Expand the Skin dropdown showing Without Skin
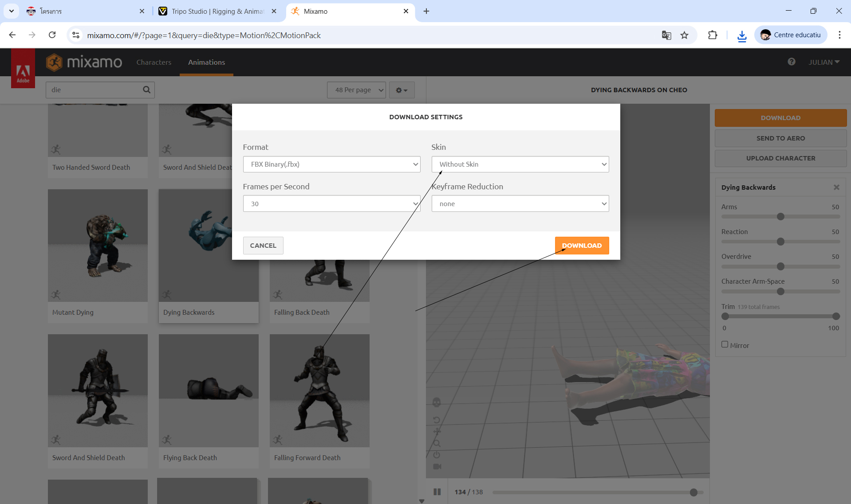Screen dimensions: 851x504 520,164
